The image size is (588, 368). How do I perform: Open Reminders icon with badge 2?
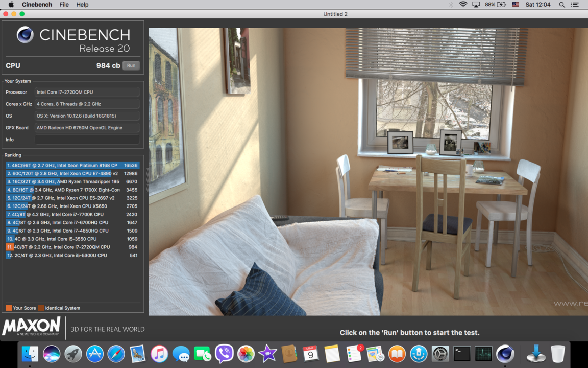pos(354,354)
